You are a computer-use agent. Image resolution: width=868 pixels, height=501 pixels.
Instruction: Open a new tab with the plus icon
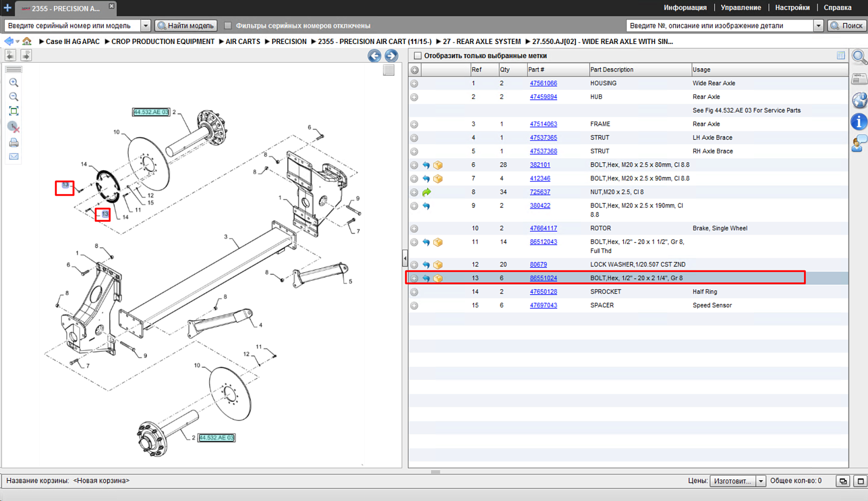tap(8, 8)
